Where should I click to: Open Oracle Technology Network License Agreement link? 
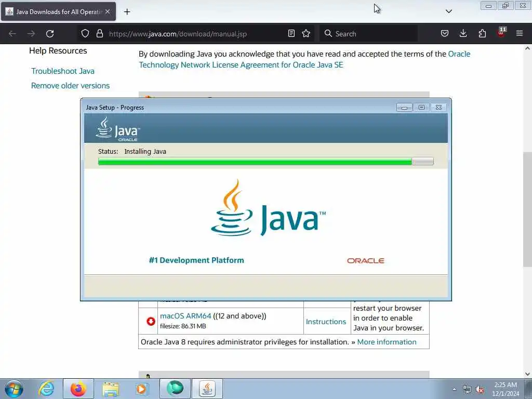coord(304,59)
